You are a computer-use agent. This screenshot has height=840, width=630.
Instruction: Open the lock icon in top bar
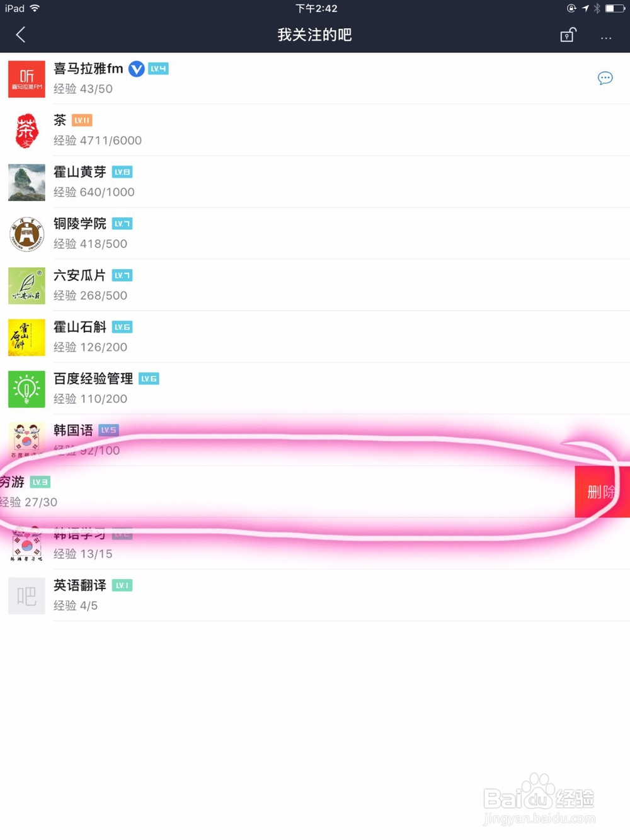coord(568,35)
